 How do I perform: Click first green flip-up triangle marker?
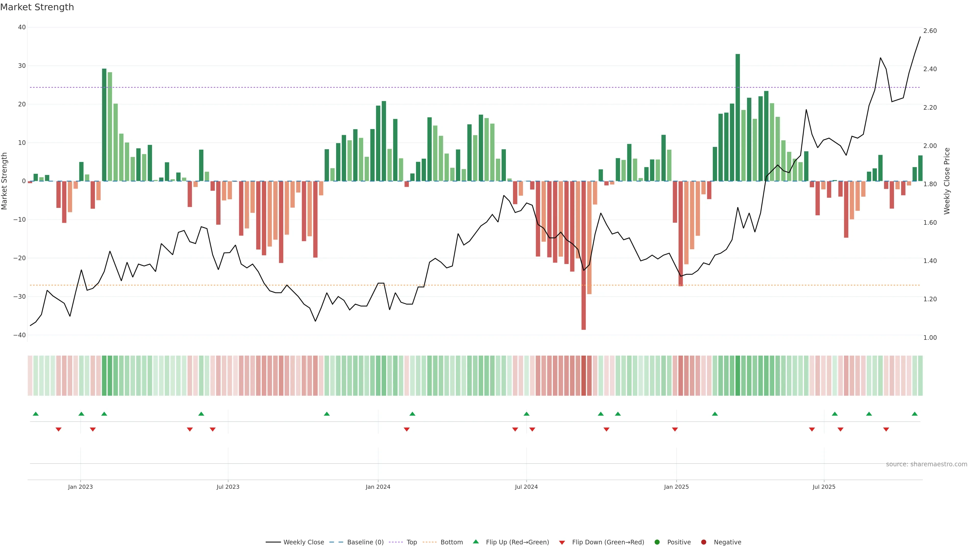click(36, 414)
